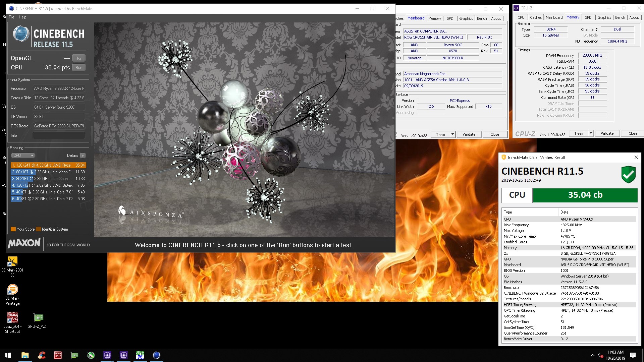Image resolution: width=644 pixels, height=362 pixels.
Task: Click the taskbar clock showing 11:03 AM
Action: (x=615, y=355)
